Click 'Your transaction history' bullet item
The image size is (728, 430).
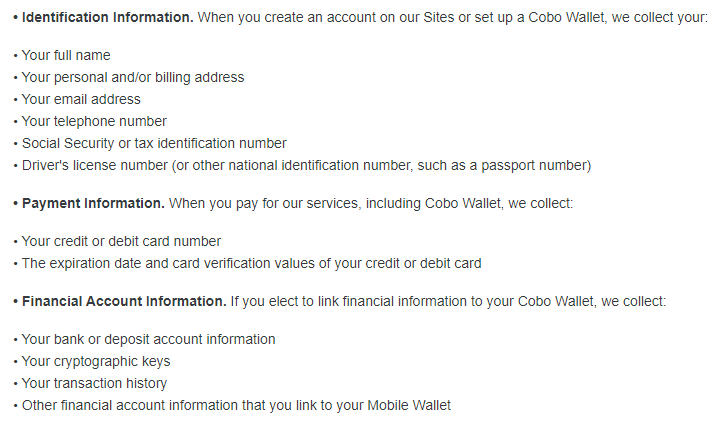click(94, 384)
